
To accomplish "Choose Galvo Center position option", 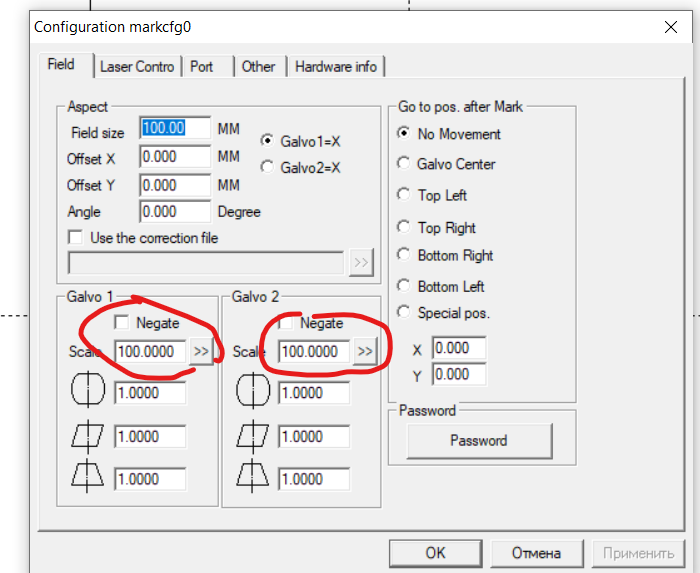I will (x=404, y=164).
